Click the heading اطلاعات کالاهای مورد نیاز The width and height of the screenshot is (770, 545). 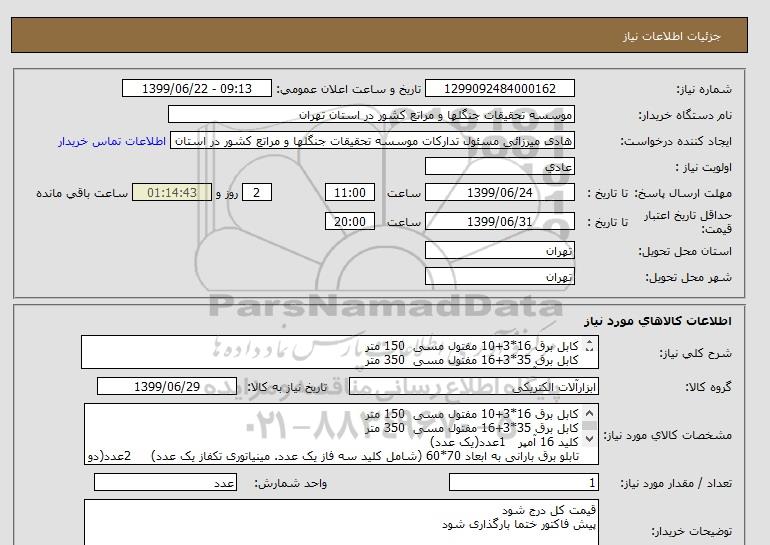[658, 321]
